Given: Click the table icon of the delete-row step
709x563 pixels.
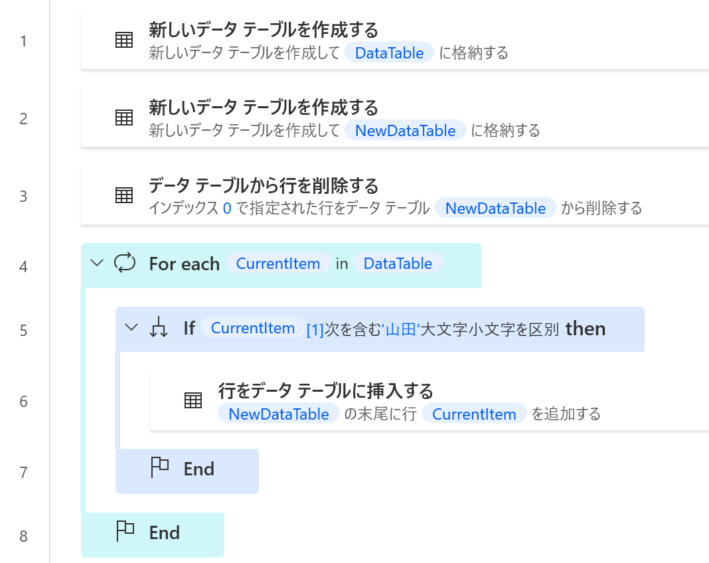Looking at the screenshot, I should point(124,195).
